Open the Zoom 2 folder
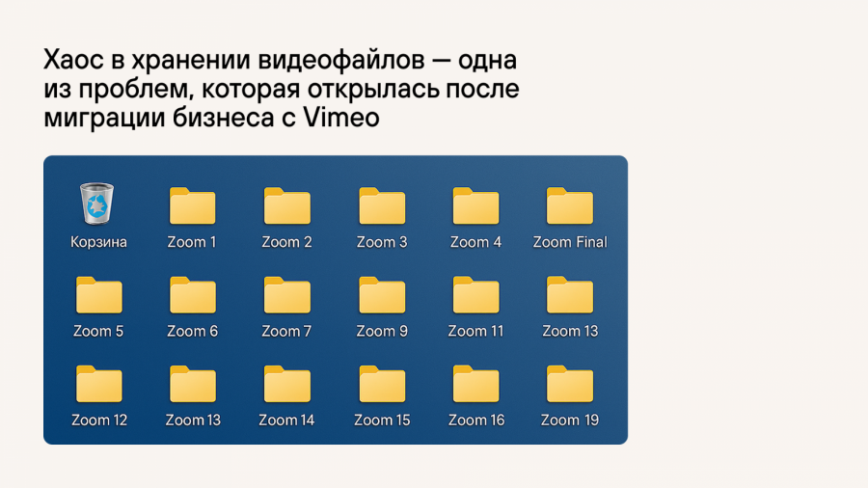The image size is (868, 488). (286, 205)
